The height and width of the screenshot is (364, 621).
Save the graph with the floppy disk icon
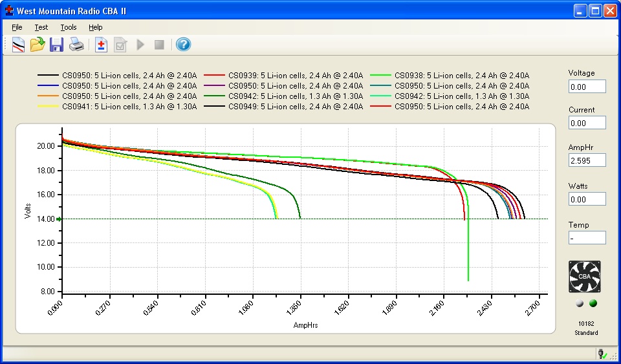point(57,45)
